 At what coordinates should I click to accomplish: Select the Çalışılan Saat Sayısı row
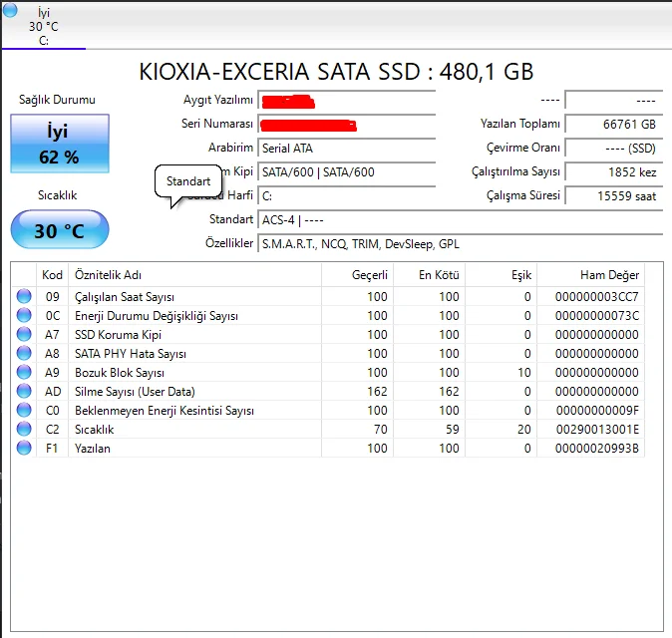click(x=328, y=296)
